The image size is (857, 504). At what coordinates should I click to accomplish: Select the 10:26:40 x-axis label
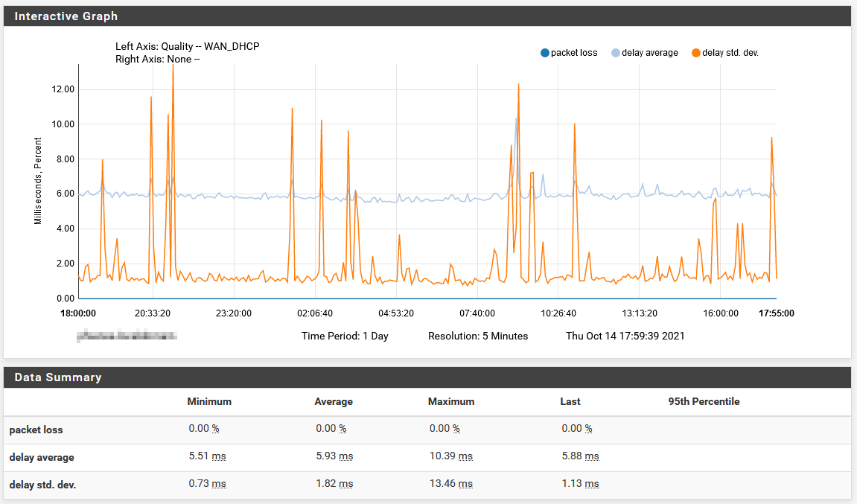click(558, 313)
